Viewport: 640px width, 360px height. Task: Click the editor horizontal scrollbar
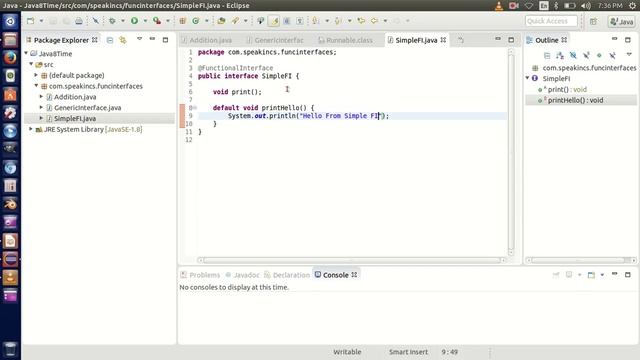point(352,260)
